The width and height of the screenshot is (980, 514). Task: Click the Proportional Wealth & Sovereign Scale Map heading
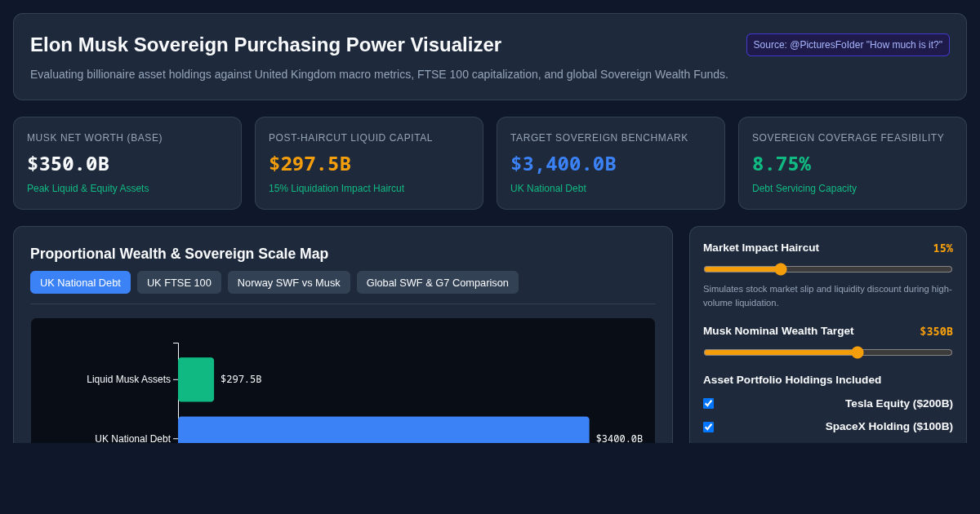pyautogui.click(x=180, y=254)
